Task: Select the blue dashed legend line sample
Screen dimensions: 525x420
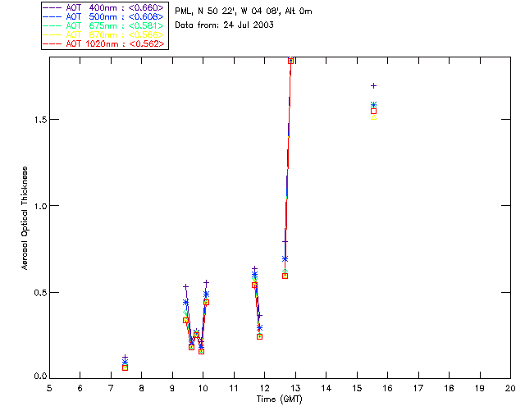Action: tap(52, 16)
